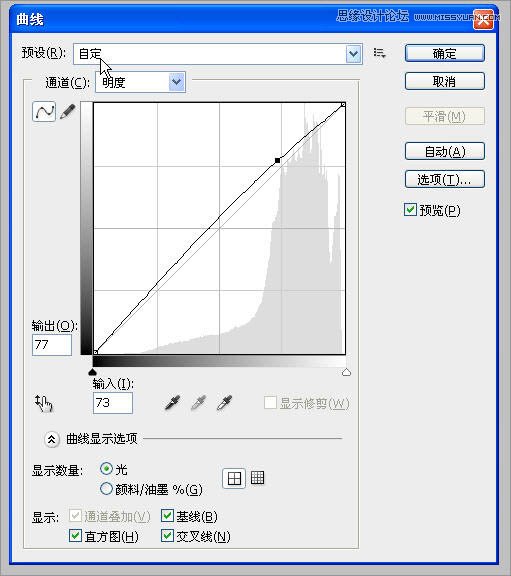Switch to the detailed 10x10 grid
The height and width of the screenshot is (576, 511).
click(x=257, y=478)
